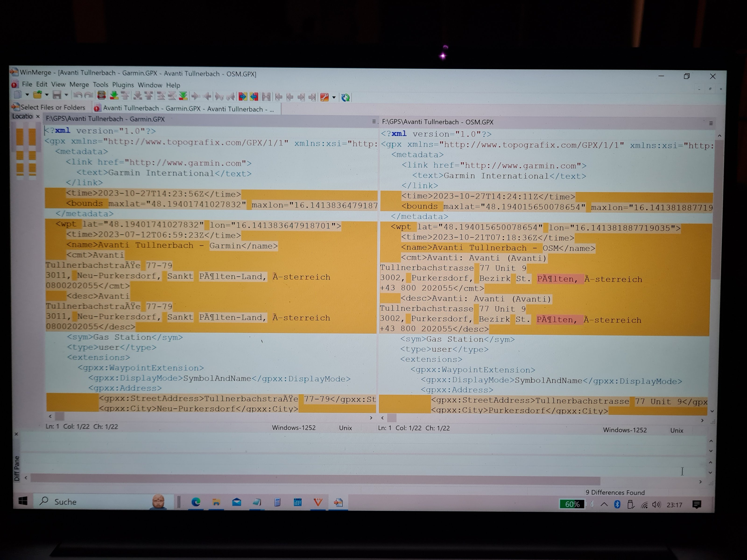The image size is (747, 560).
Task: Open the Tools menu
Action: (101, 85)
